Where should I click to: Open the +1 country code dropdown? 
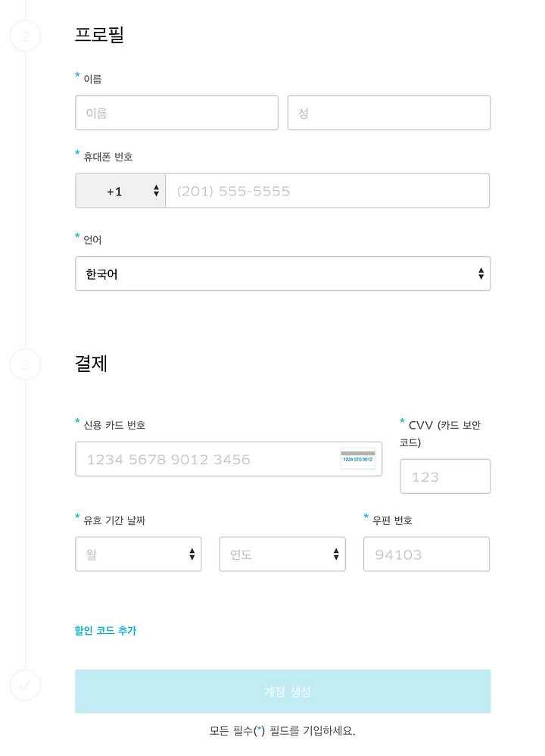[x=120, y=190]
